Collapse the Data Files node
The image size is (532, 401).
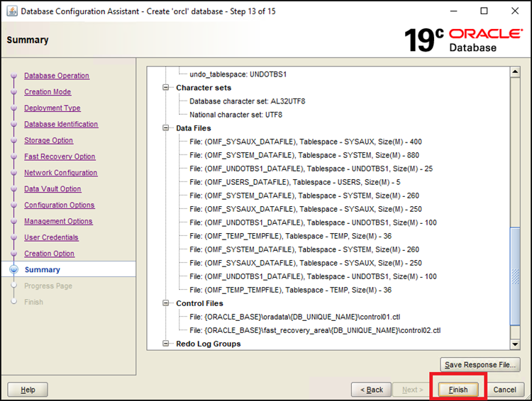[x=165, y=128]
